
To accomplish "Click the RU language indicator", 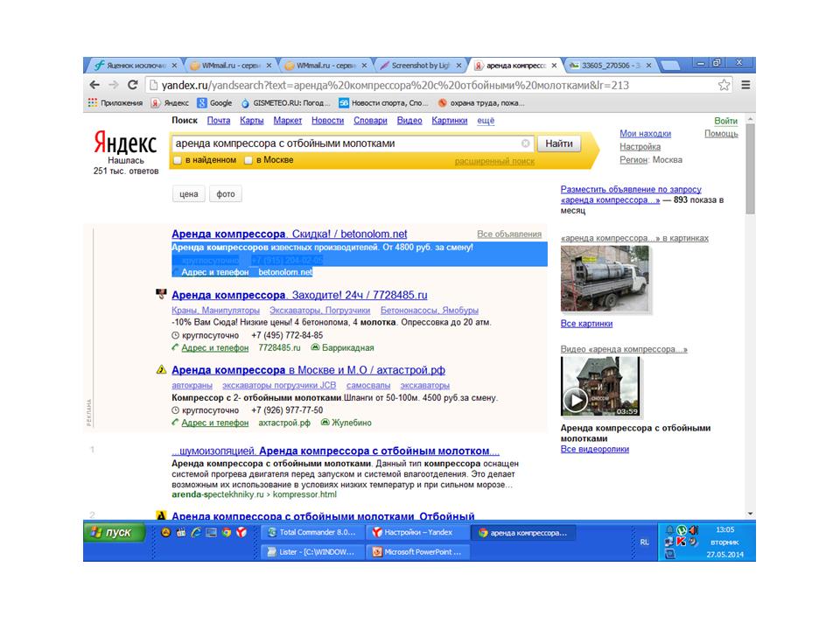I will coord(645,542).
